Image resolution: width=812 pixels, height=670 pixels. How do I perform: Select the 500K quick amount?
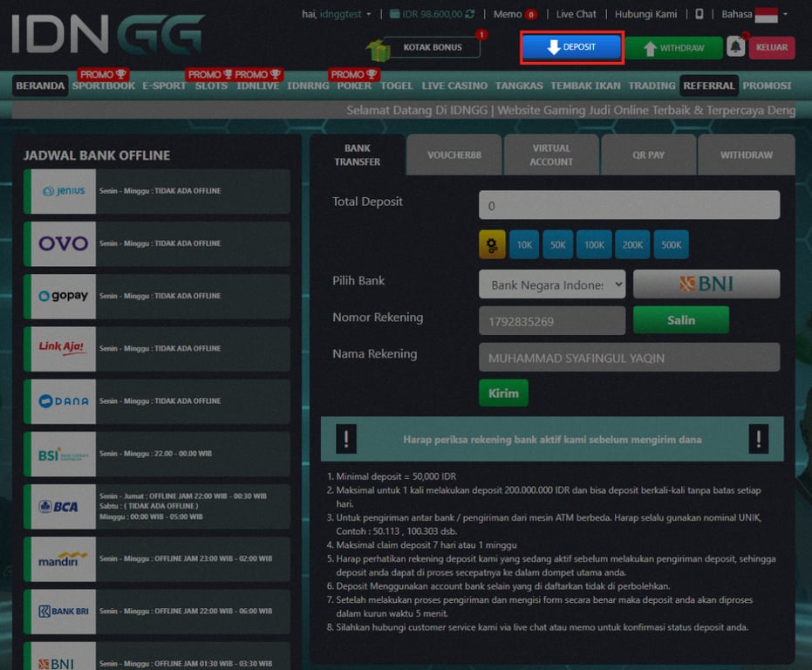pyautogui.click(x=672, y=244)
